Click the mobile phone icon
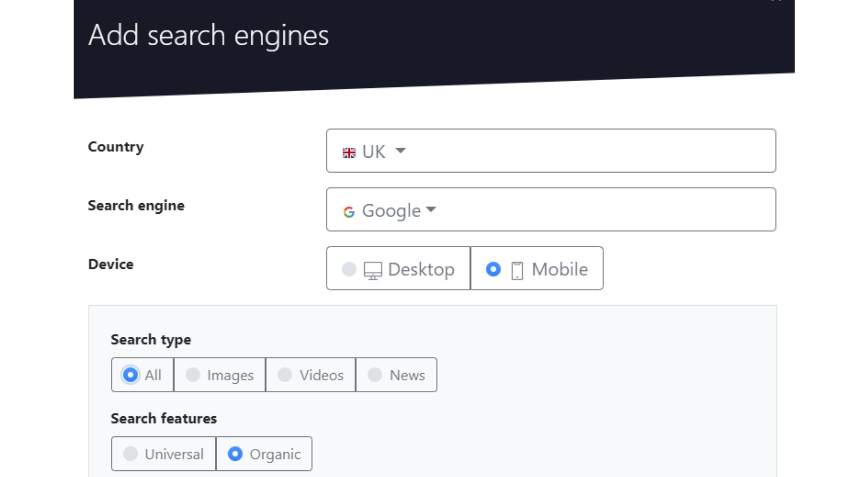 (x=517, y=271)
